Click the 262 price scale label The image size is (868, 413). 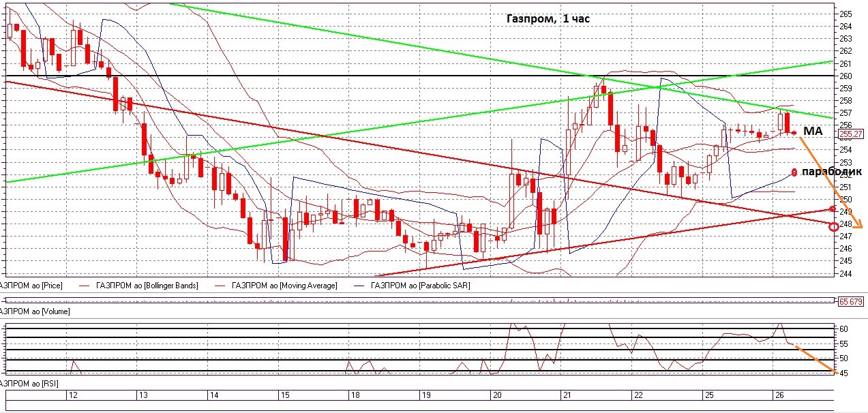click(x=845, y=50)
